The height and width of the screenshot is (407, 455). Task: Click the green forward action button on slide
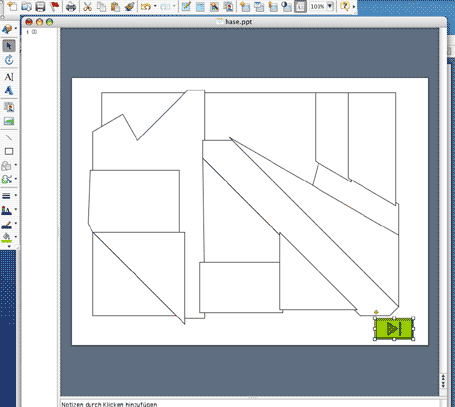coord(394,329)
